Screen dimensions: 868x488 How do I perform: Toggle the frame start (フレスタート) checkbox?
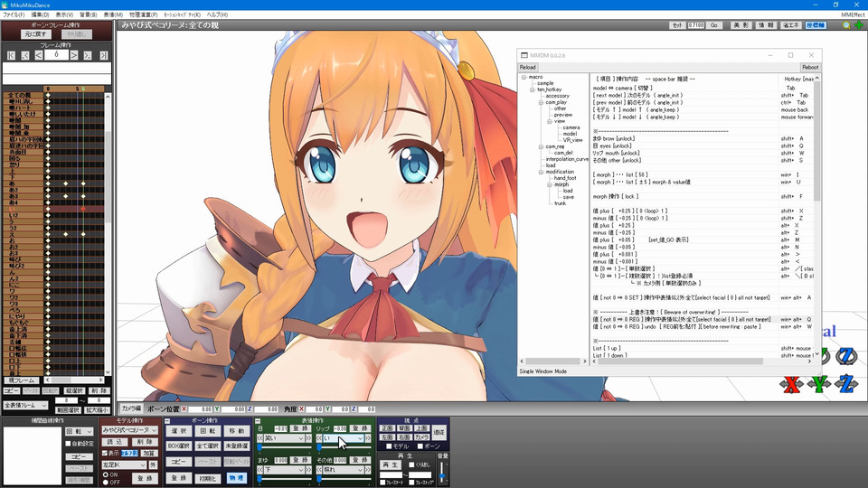(382, 483)
